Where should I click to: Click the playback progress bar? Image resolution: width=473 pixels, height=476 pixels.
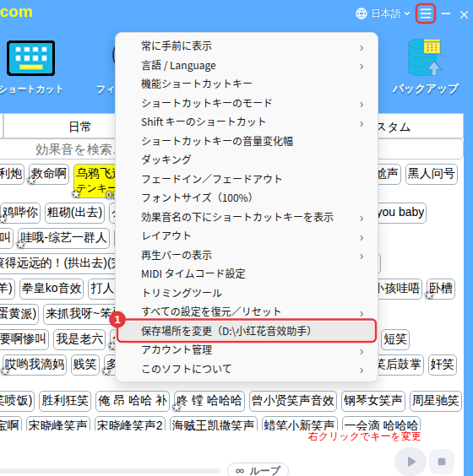coord(110,471)
